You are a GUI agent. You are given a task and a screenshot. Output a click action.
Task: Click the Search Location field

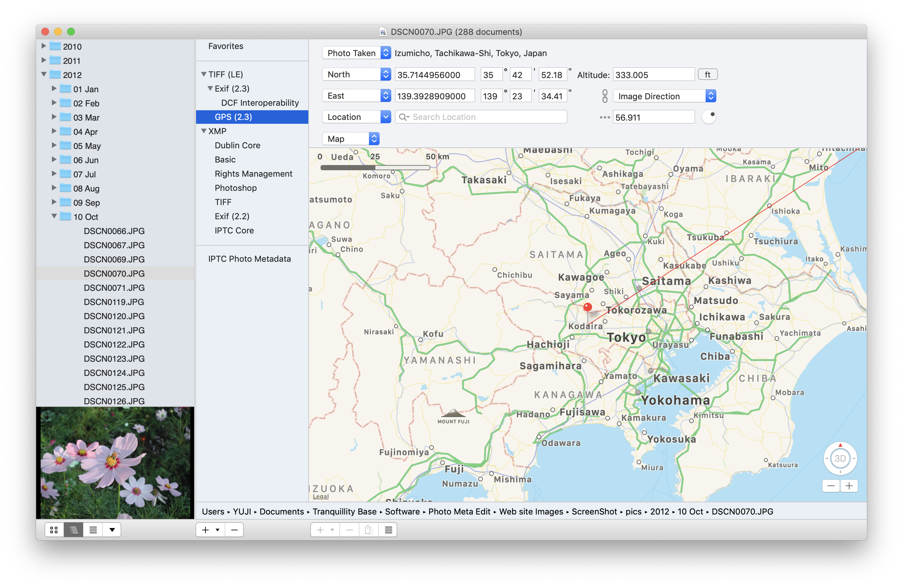click(x=481, y=117)
